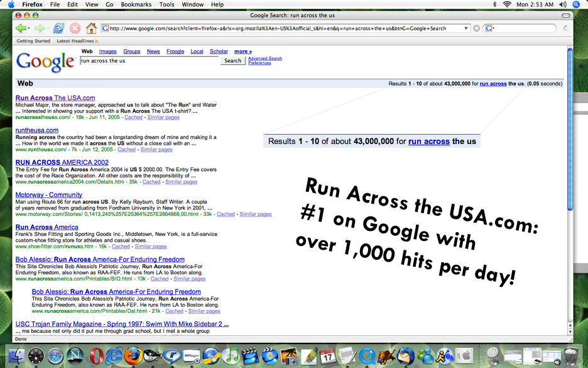588x368 pixels.
Task: Open the Bookmarks menu
Action: (136, 4)
